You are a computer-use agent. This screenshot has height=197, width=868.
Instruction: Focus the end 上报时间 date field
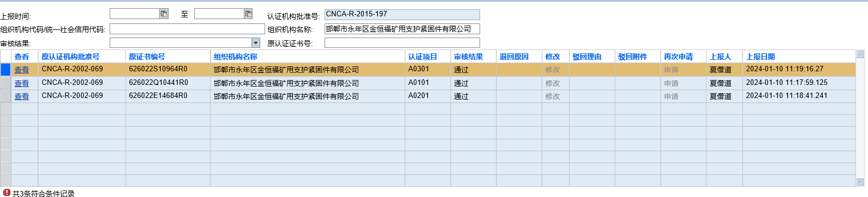point(219,14)
